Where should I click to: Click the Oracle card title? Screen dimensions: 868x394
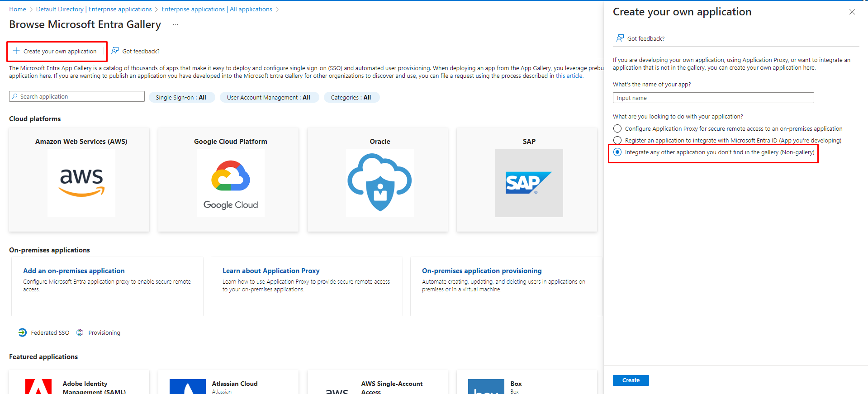tap(380, 141)
